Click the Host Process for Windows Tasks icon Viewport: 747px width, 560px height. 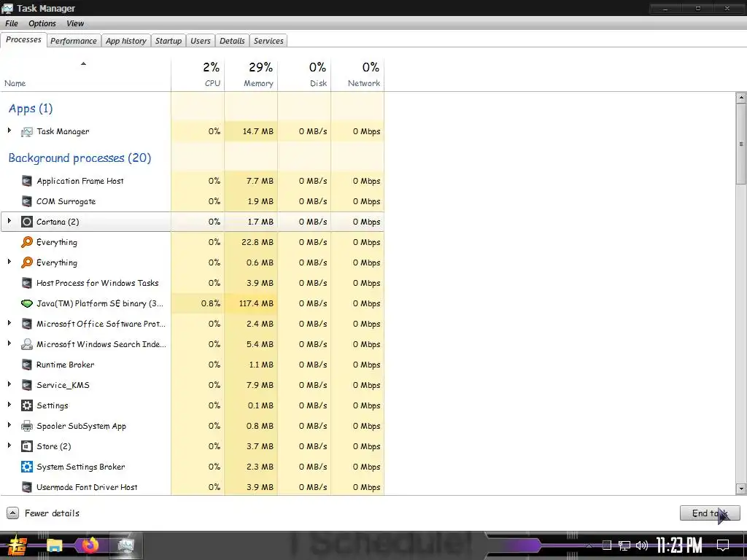27,283
